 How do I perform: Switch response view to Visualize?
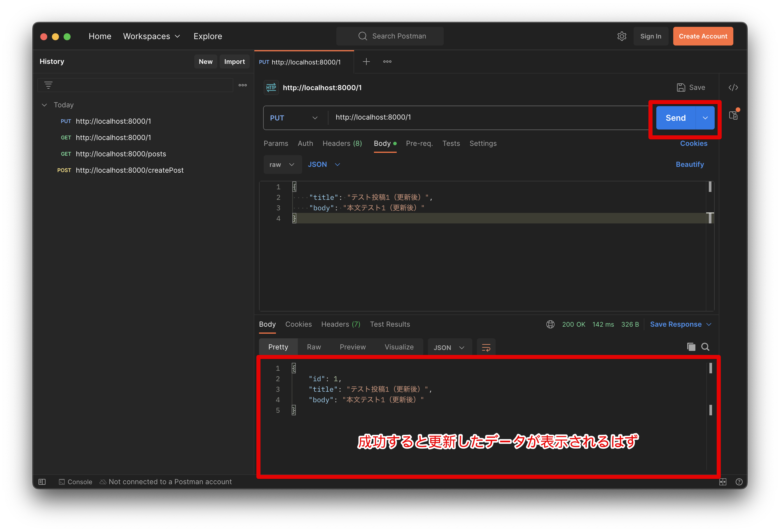pos(399,347)
